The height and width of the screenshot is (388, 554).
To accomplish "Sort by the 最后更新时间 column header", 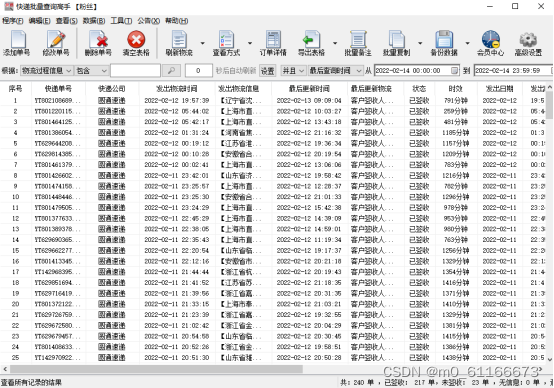I will (309, 88).
